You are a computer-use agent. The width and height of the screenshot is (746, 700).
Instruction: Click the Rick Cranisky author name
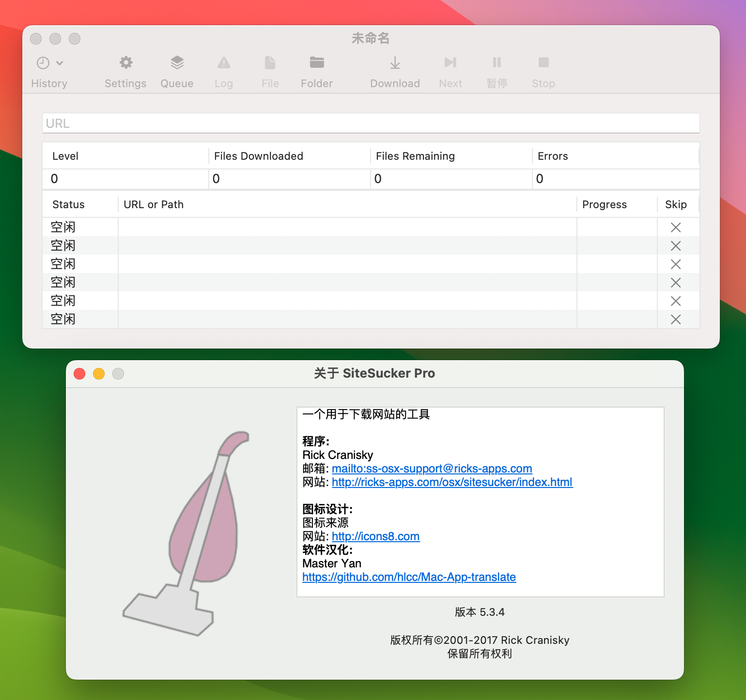(x=338, y=455)
